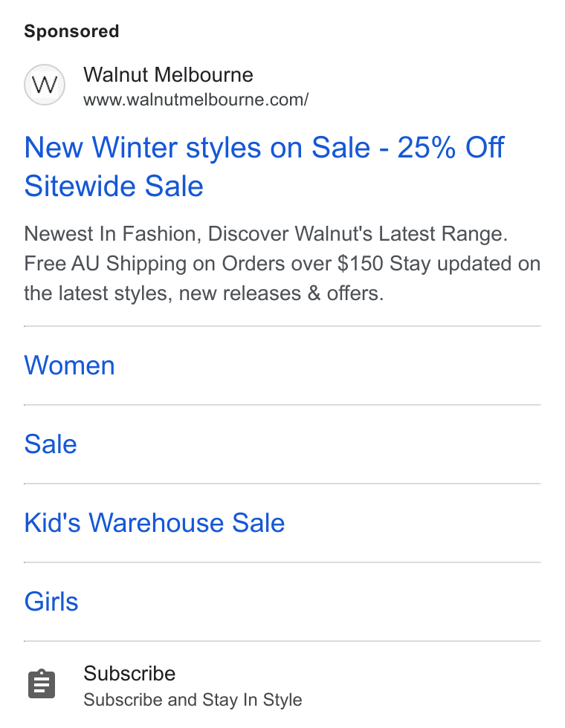Open the Women sitelink
This screenshot has width=565, height=728.
[69, 365]
